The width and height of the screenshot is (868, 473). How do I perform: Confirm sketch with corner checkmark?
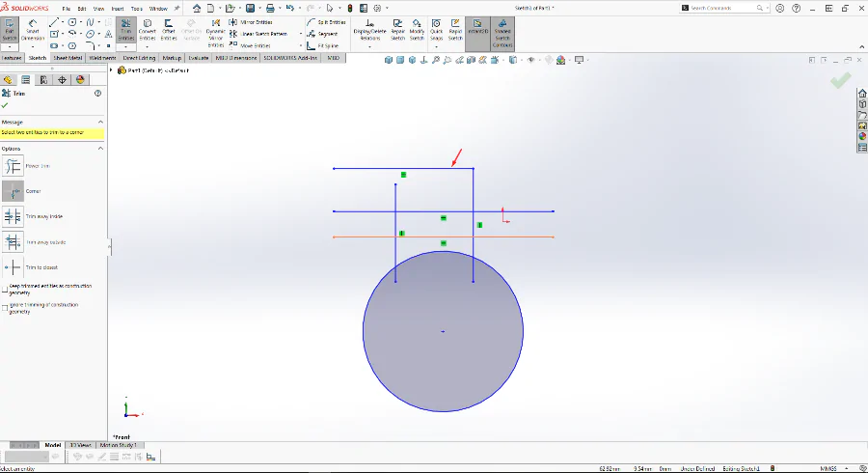pyautogui.click(x=840, y=81)
